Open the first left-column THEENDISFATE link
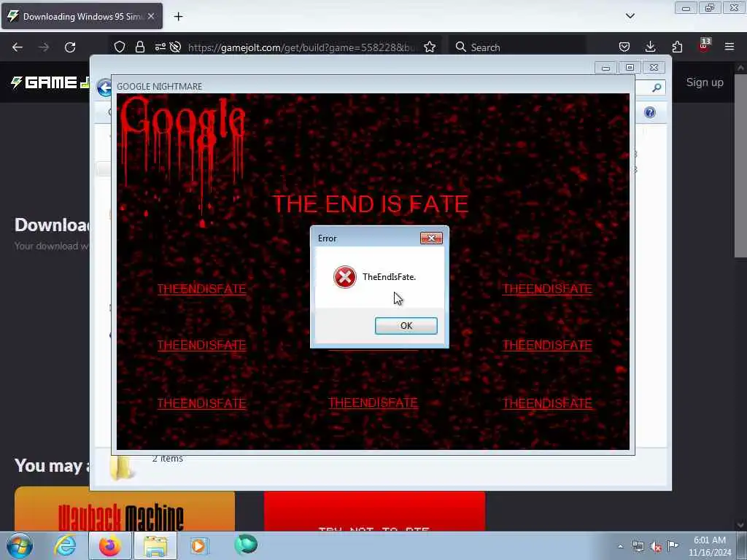This screenshot has width=747, height=560. 201,289
